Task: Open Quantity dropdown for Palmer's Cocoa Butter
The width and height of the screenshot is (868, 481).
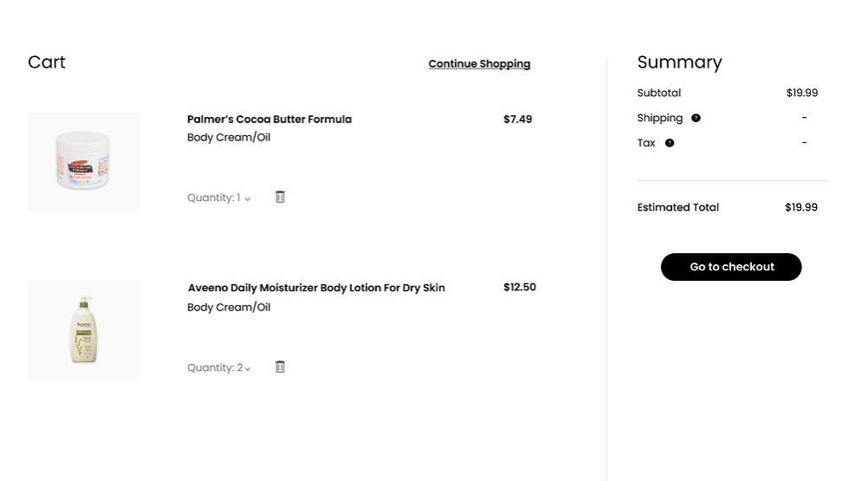Action: pos(219,198)
